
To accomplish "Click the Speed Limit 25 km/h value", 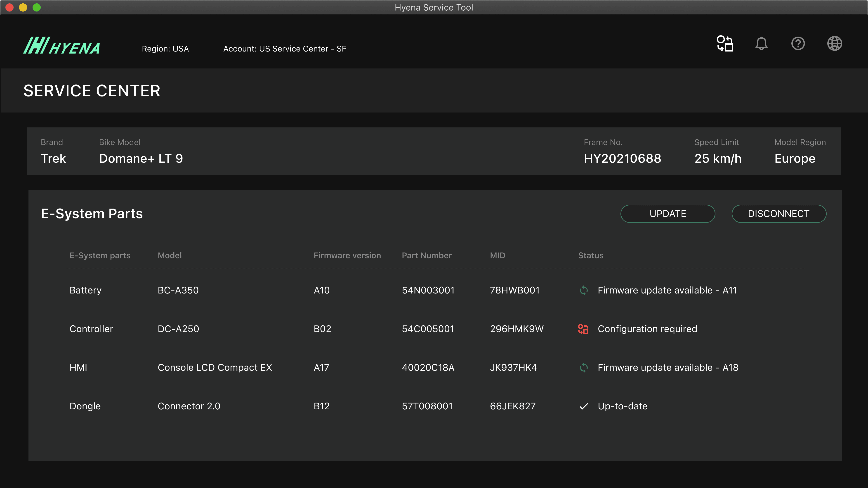I will [x=718, y=158].
